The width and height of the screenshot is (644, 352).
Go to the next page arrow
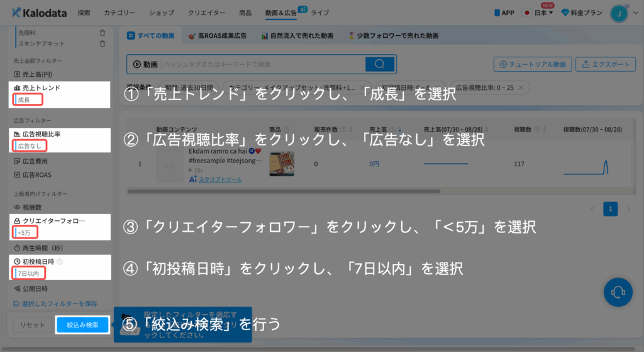click(x=628, y=209)
